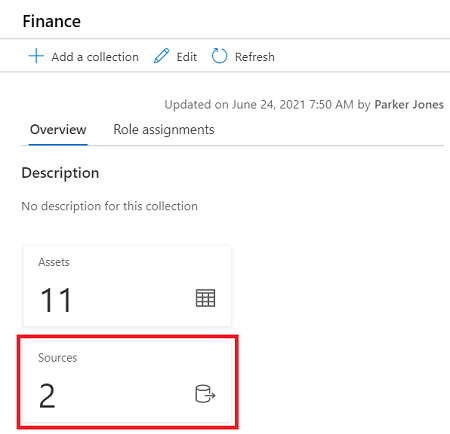
Task: Click the database export icon in Sources card
Action: (205, 394)
